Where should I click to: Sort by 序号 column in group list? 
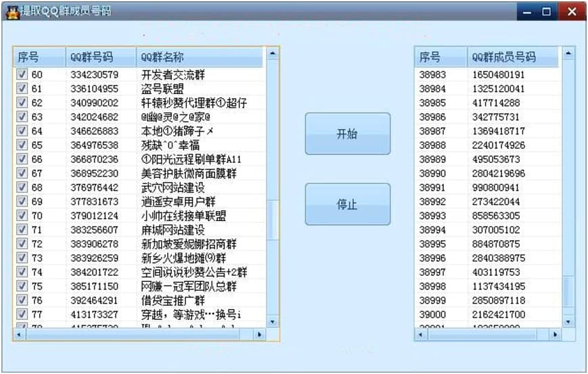point(39,57)
